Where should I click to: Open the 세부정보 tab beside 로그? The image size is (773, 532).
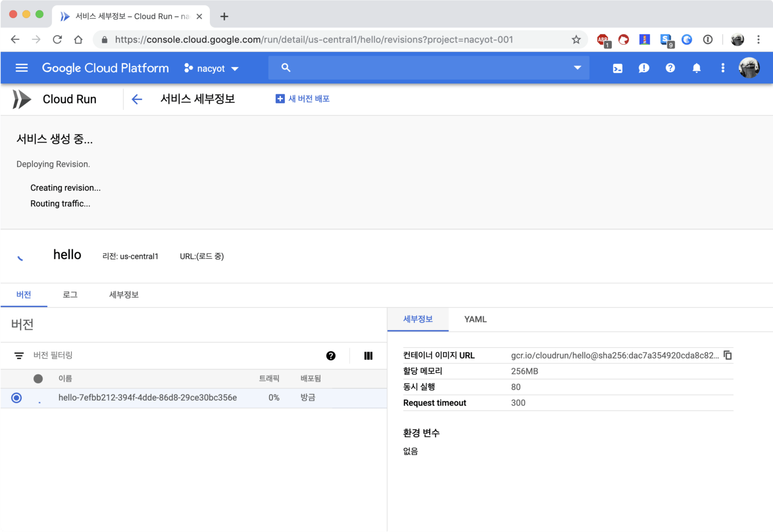tap(124, 295)
